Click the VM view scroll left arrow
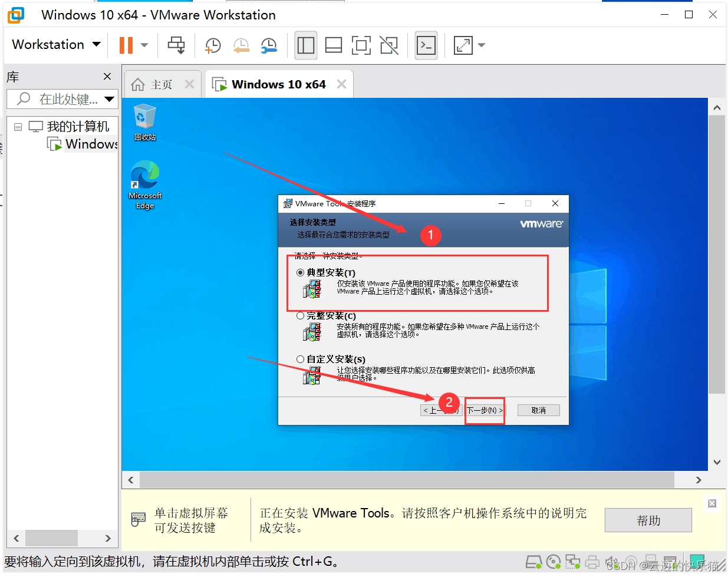Image resolution: width=728 pixels, height=577 pixels. [x=131, y=480]
